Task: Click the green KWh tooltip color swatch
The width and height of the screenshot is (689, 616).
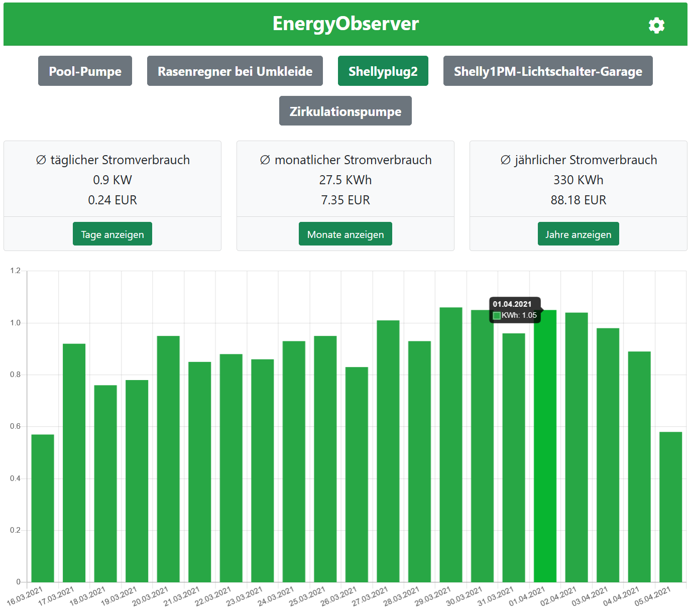Action: (497, 316)
